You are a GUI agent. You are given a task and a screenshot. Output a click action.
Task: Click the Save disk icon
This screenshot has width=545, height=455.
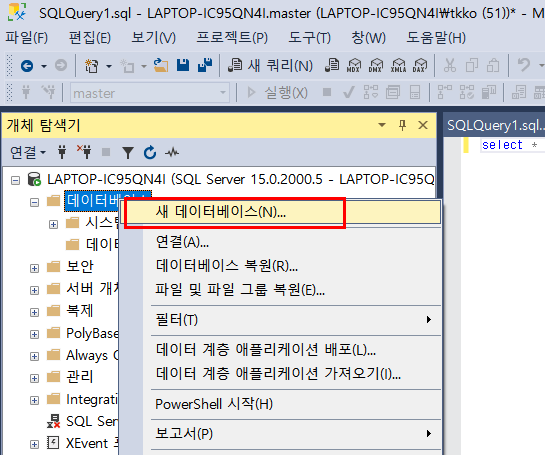click(x=183, y=65)
